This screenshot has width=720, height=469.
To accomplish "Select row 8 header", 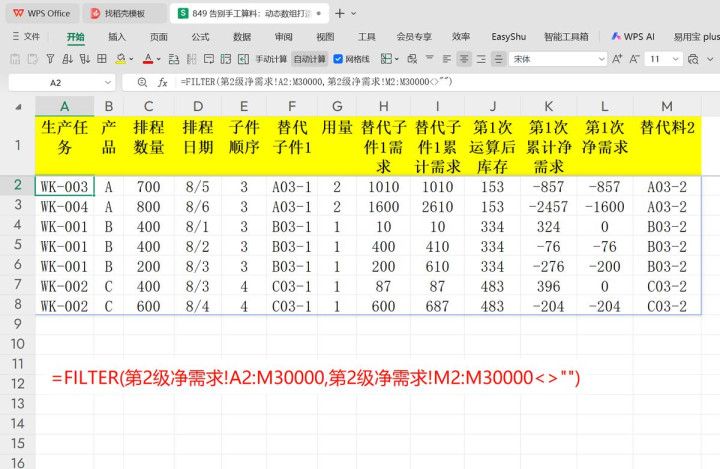I will pyautogui.click(x=17, y=304).
